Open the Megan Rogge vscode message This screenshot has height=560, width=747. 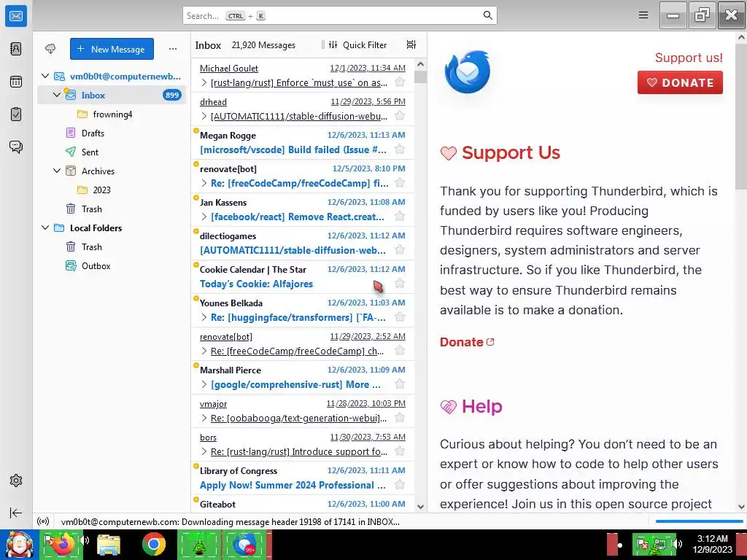(303, 142)
